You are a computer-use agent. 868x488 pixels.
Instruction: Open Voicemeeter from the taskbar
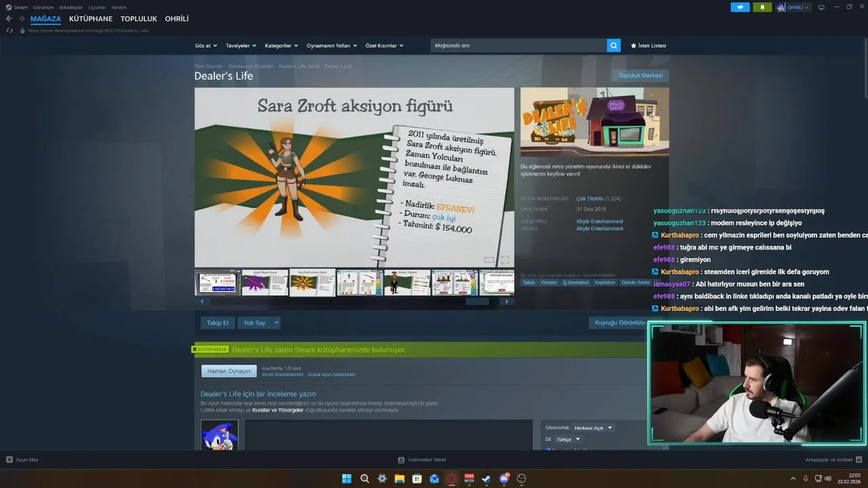coord(469,479)
